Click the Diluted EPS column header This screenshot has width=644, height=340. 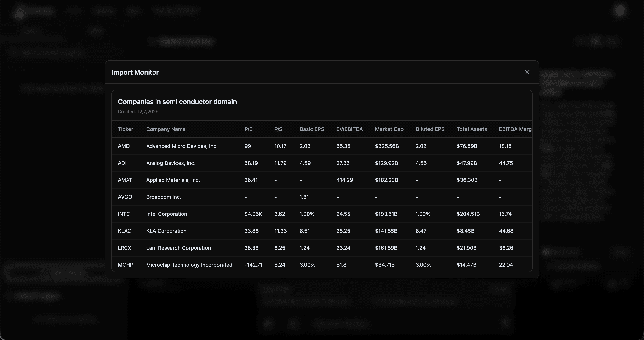[430, 129]
